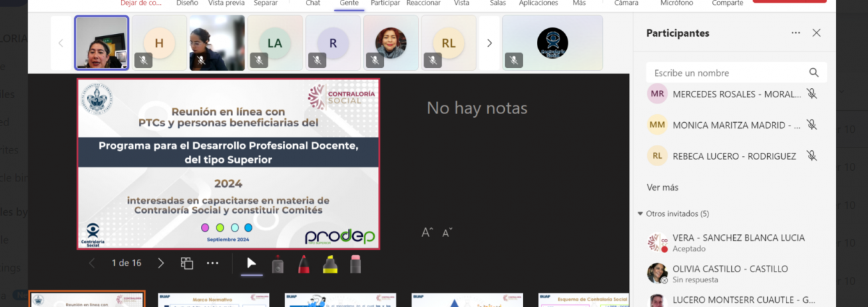
Task: Select MERCEDES ROSALES in participant list
Action: pos(733,94)
